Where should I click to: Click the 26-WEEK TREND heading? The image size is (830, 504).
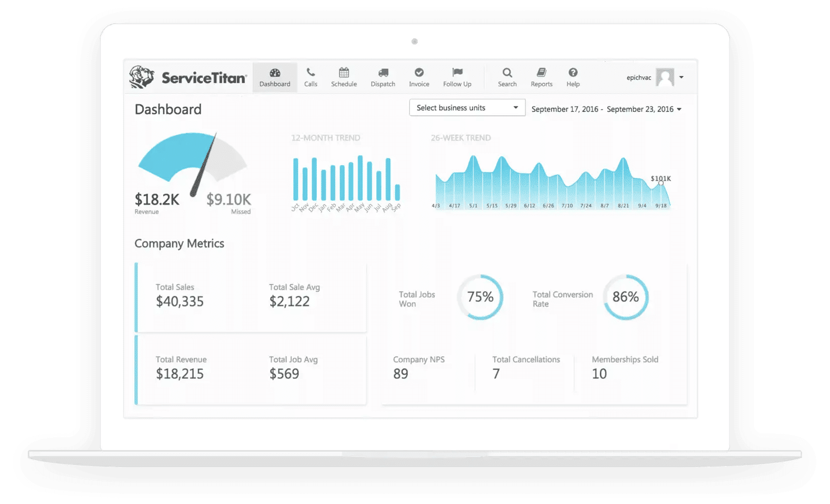tap(460, 138)
